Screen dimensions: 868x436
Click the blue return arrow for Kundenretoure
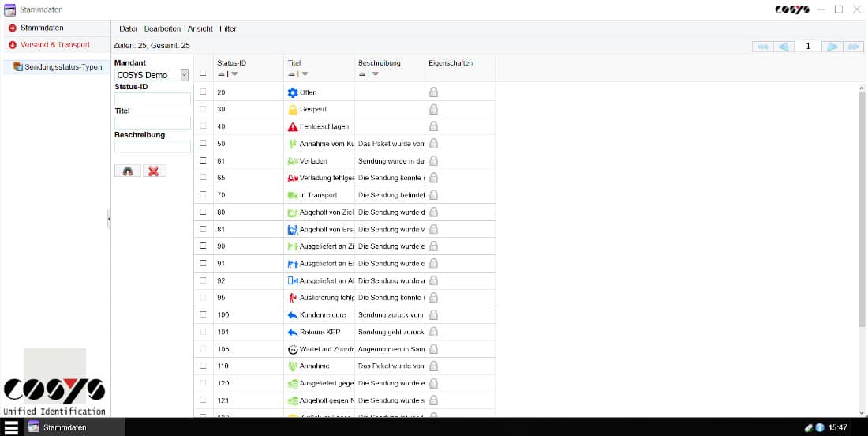tap(293, 315)
